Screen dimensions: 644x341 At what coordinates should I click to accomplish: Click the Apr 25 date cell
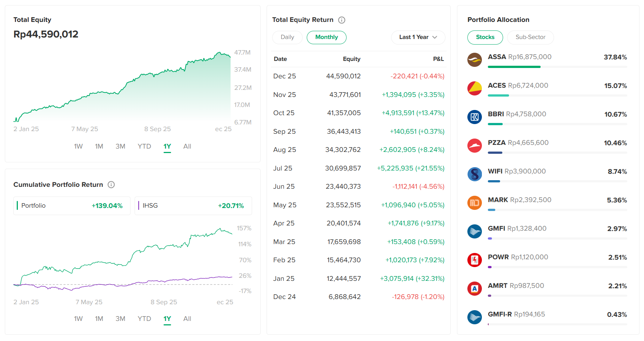coord(284,223)
